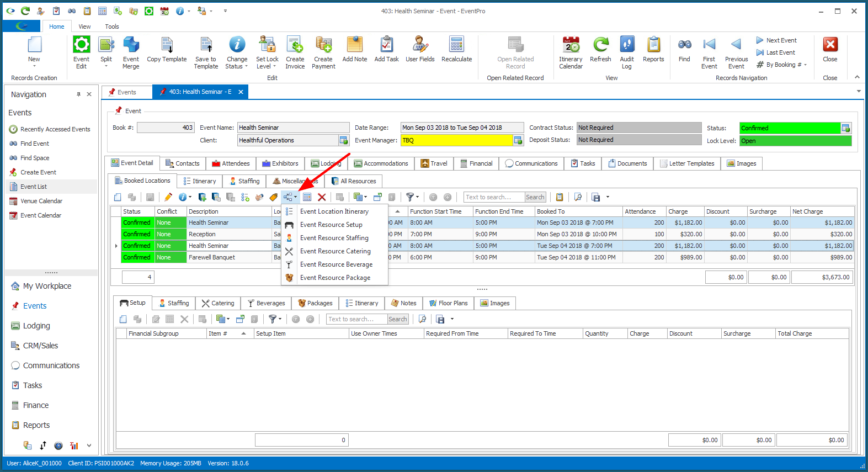Click Search button in locations toolbar
Screen dimensions: 868x472
point(535,197)
